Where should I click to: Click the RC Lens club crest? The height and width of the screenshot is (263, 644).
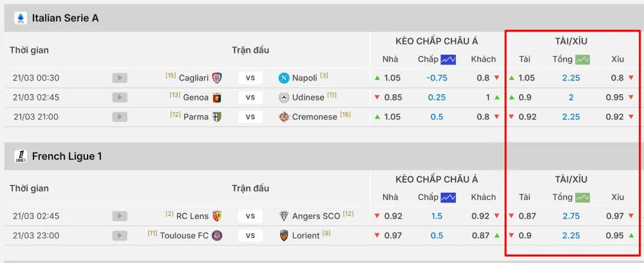[x=217, y=216]
